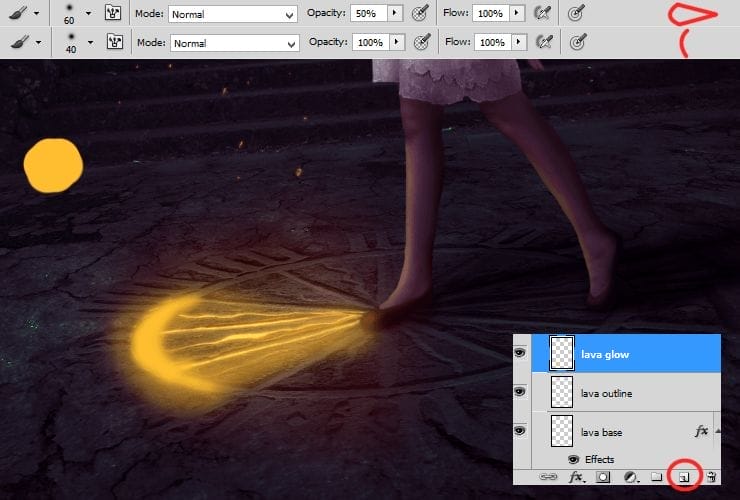Viewport: 740px width, 500px height.
Task: Click the Link Layers chain icon
Action: pos(547,476)
